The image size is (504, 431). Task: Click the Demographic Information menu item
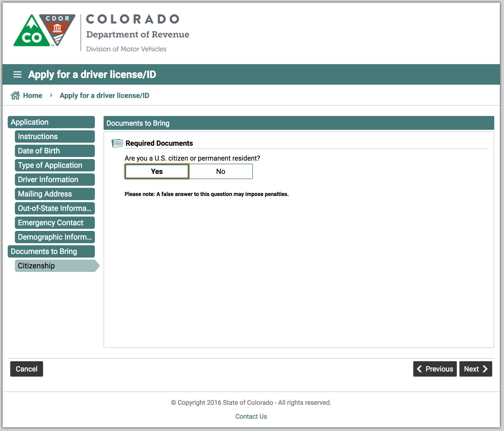pyautogui.click(x=55, y=237)
